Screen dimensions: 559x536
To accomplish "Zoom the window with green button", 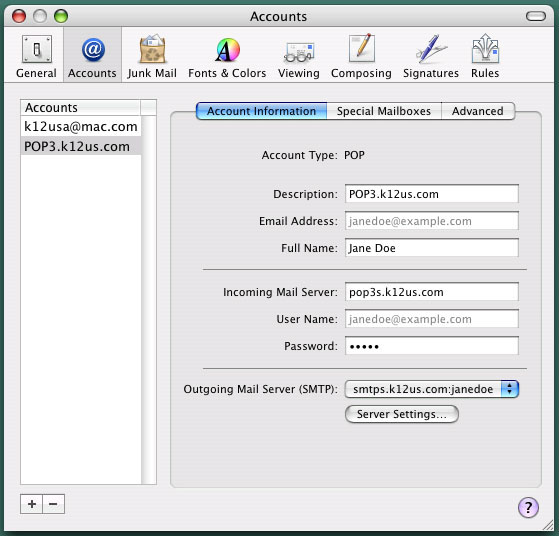I will point(61,16).
